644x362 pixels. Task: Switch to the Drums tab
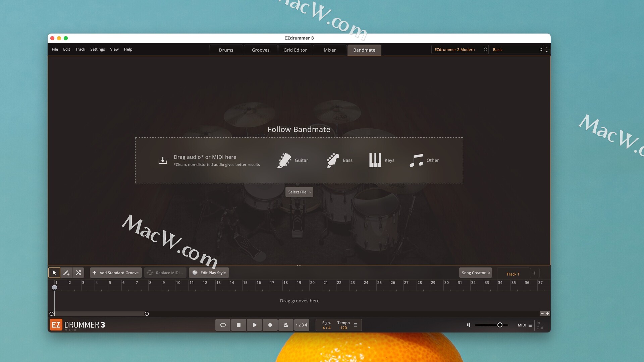226,50
